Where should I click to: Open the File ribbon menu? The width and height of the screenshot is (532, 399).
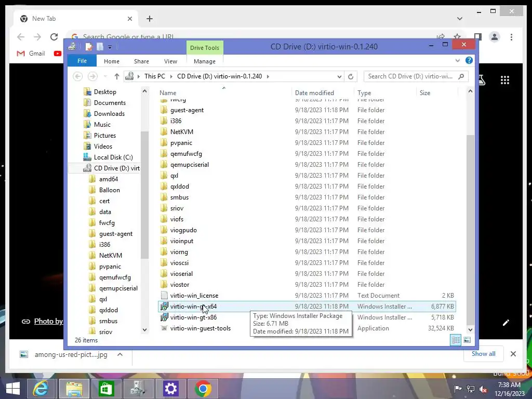[82, 61]
